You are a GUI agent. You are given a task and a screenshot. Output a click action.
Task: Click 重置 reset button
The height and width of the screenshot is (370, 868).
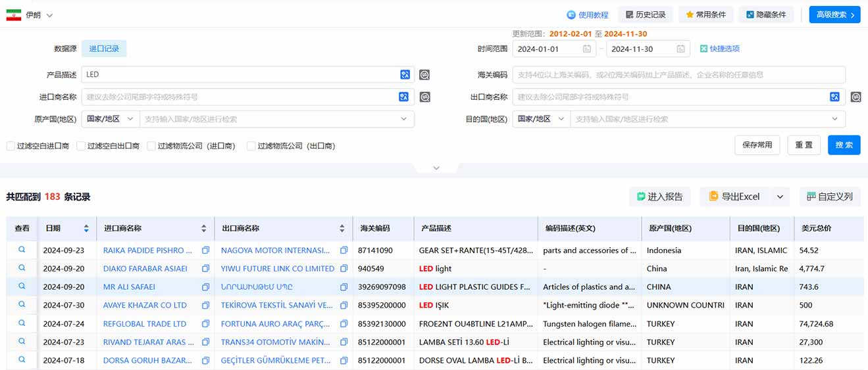point(804,145)
